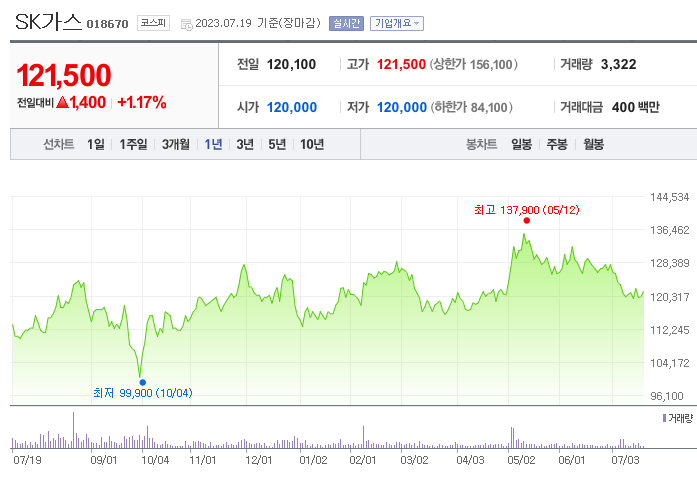The height and width of the screenshot is (478, 697).
Task: Click the 코스피 market label
Action: pos(153,23)
